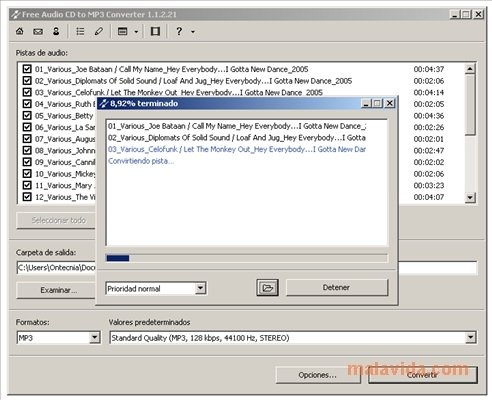Screen dimensions: 492x400
Task: Click the side panel view icon
Action: pos(155,31)
